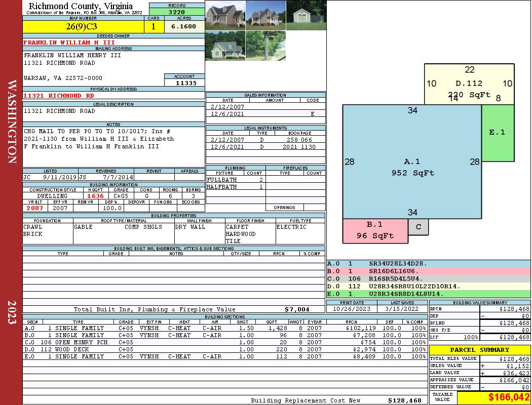Click sale date 2/12/2007 in Sales Information

tap(227, 107)
